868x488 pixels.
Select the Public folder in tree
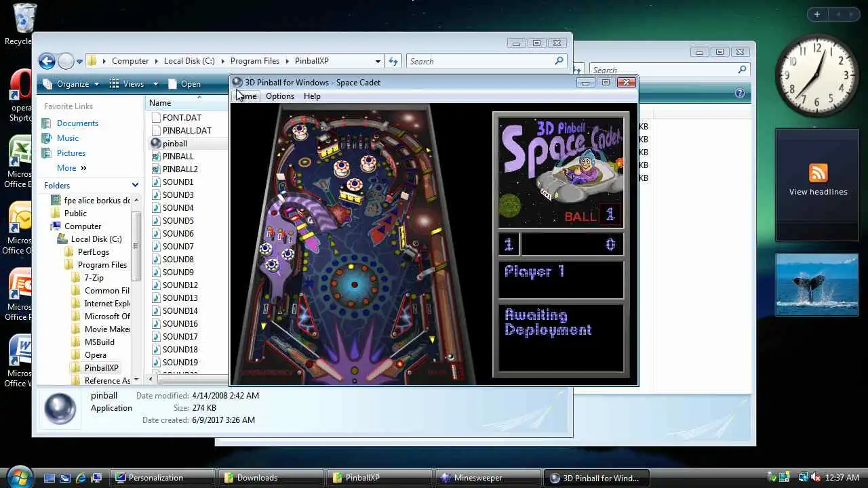click(75, 213)
